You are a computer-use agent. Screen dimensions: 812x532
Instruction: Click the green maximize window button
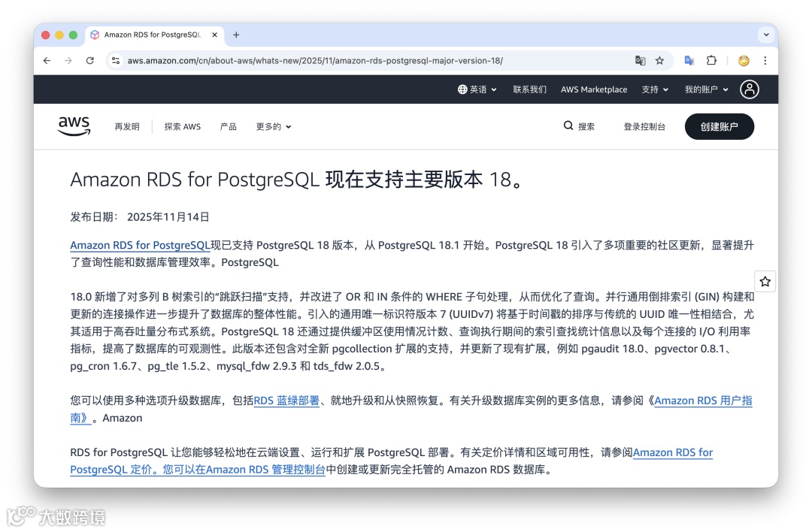coord(73,35)
